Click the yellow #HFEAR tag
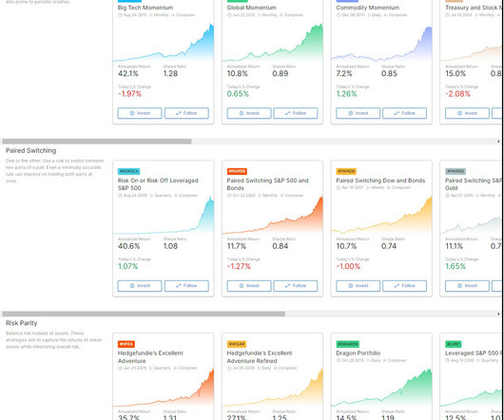 point(237,344)
